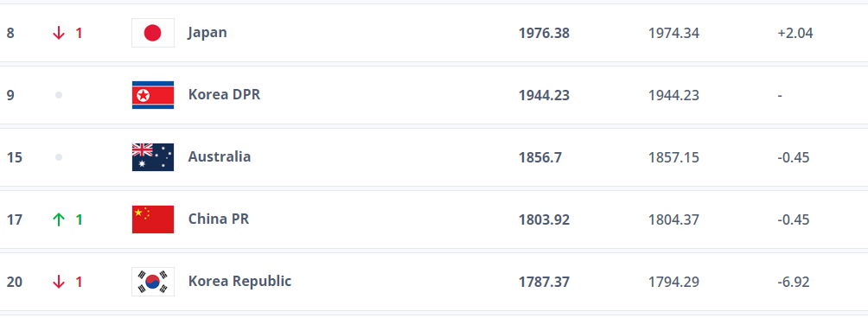Image resolution: width=868 pixels, height=318 pixels.
Task: Click Korea Republic's red down arrow indicator
Action: (59, 282)
